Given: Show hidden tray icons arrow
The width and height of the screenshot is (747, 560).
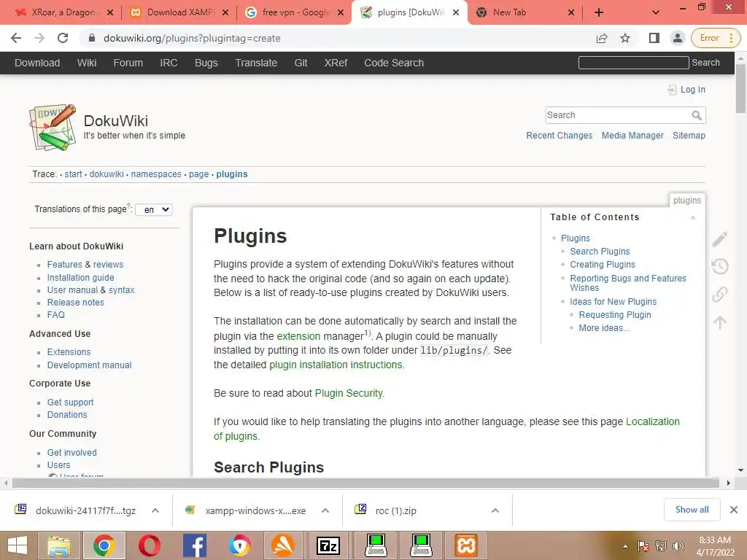Looking at the screenshot, I should coord(625,546).
